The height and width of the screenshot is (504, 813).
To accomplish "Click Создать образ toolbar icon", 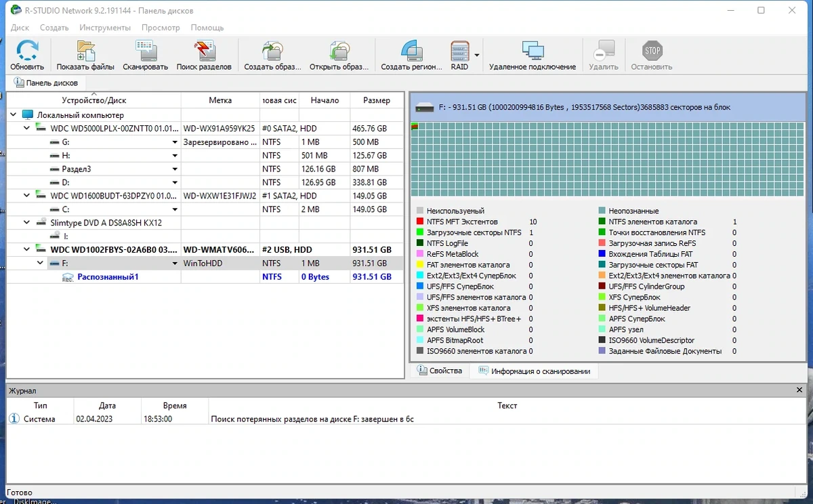I will [x=272, y=51].
